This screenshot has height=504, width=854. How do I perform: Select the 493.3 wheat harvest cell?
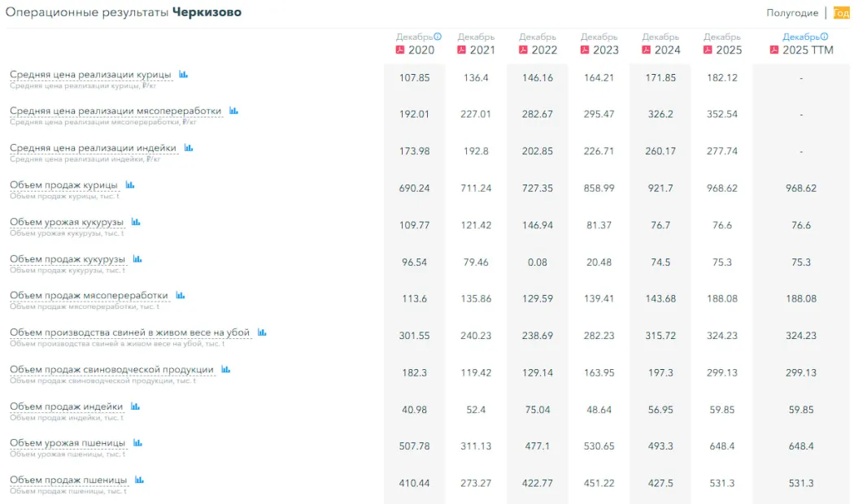pos(660,446)
